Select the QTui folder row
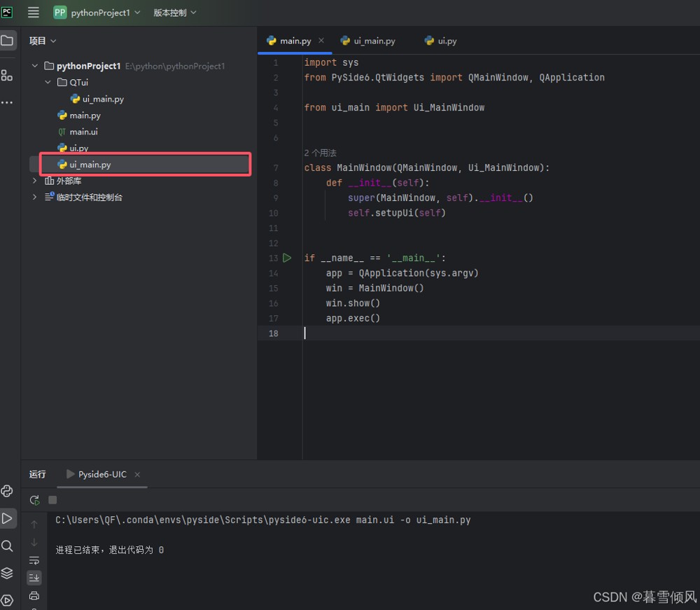Image resolution: width=700 pixels, height=610 pixels. coord(73,82)
